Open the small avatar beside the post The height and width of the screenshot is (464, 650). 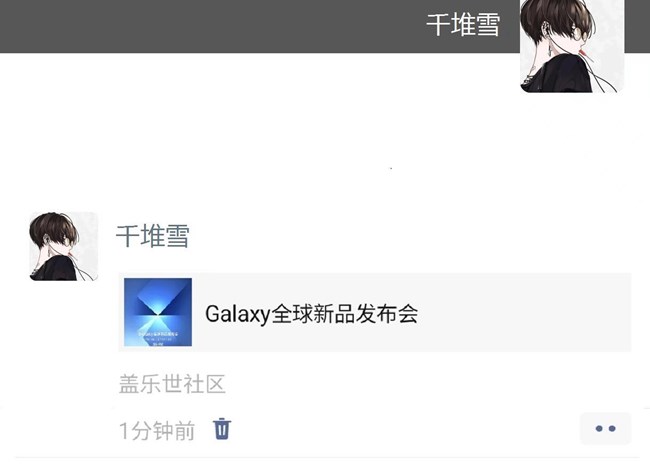(x=63, y=246)
